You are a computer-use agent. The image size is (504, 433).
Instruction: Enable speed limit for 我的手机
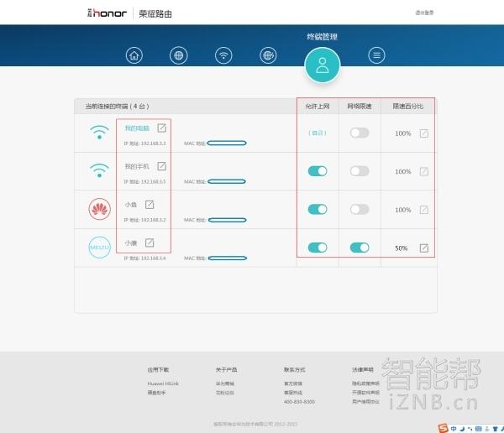click(x=360, y=171)
